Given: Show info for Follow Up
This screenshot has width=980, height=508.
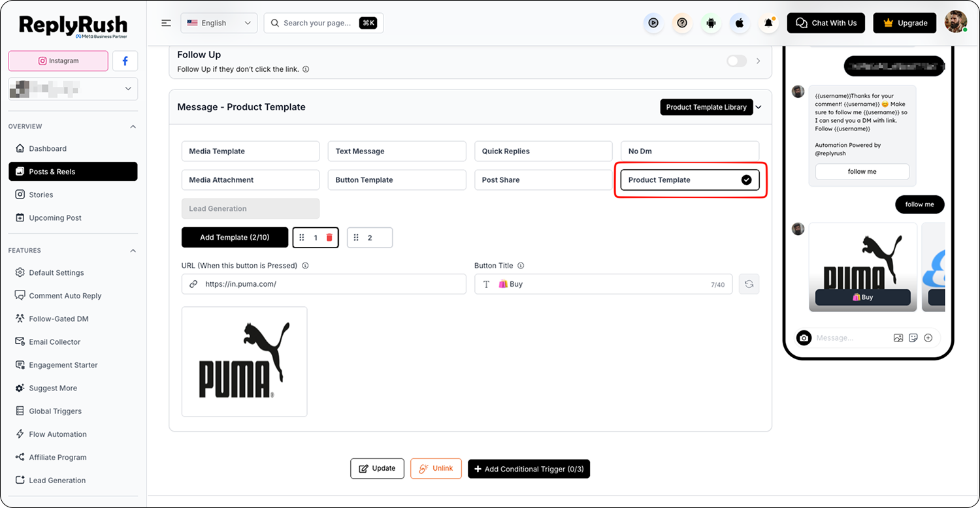Looking at the screenshot, I should coord(306,69).
